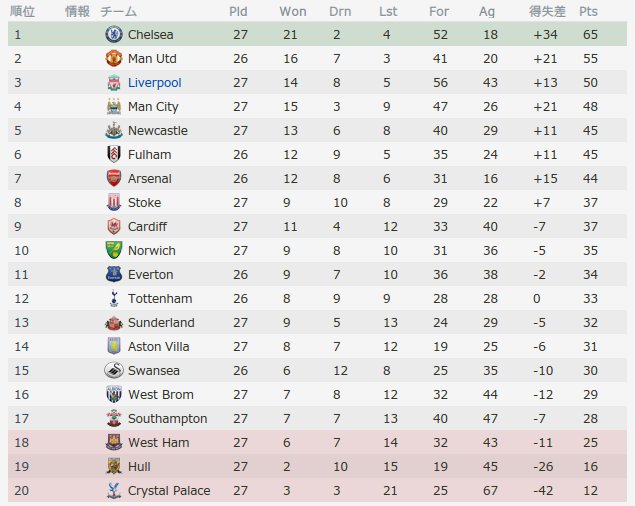Click the Arsenal club crest
This screenshot has width=635, height=506.
pyautogui.click(x=114, y=178)
